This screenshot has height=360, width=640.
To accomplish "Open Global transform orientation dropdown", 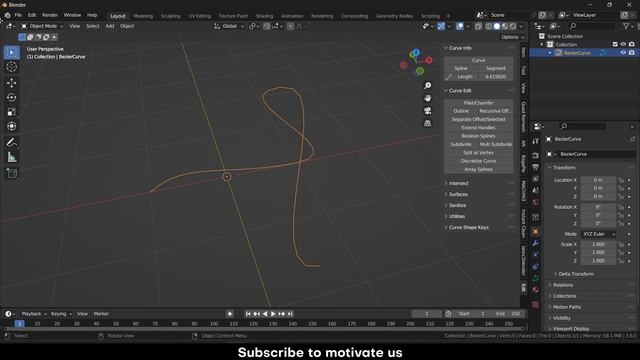I will pos(229,26).
